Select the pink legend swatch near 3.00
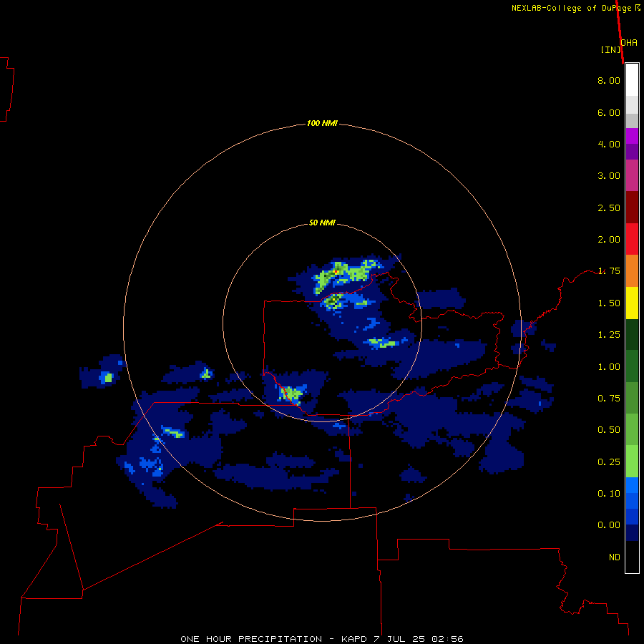Screen dimensions: 644x644 (x=632, y=175)
